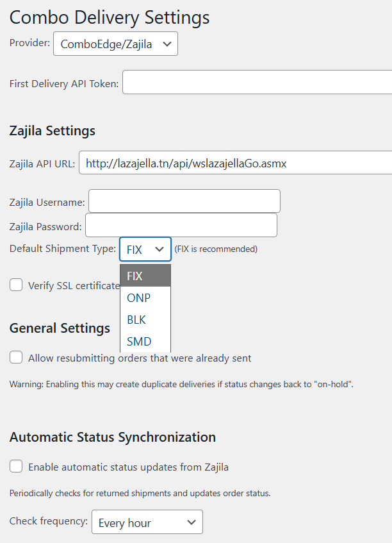Enable the Verify SSL certificate checkbox
The height and width of the screenshot is (543, 392).
15,285
